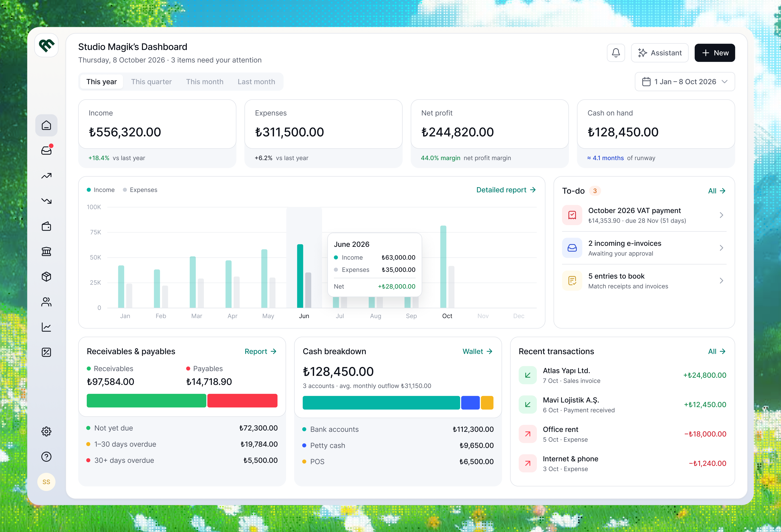The height and width of the screenshot is (532, 781).
Task: Open All link in To-do panel
Action: point(717,191)
